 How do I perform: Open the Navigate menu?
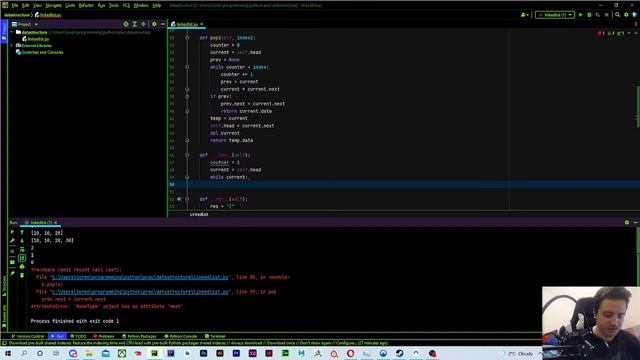(53, 5)
